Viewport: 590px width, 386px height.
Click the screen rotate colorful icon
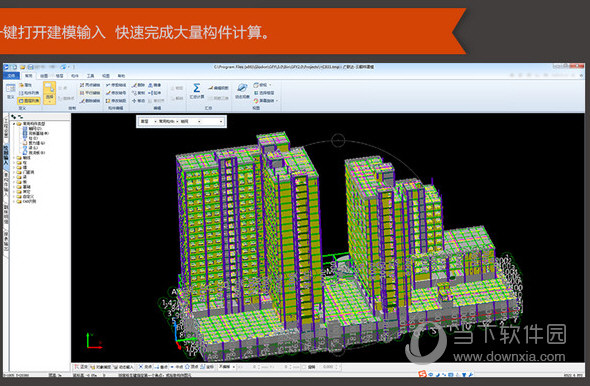pos(256,101)
